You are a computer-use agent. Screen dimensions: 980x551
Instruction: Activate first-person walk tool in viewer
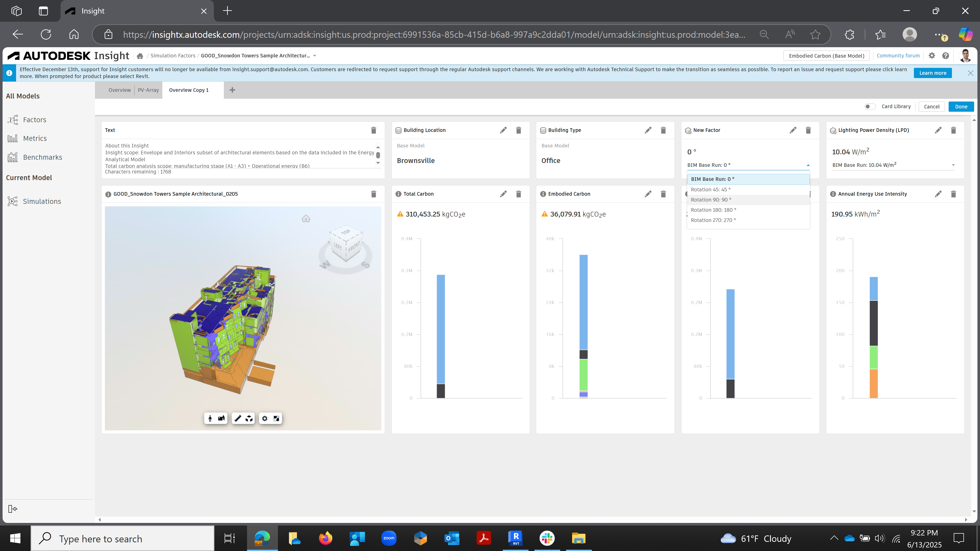210,418
